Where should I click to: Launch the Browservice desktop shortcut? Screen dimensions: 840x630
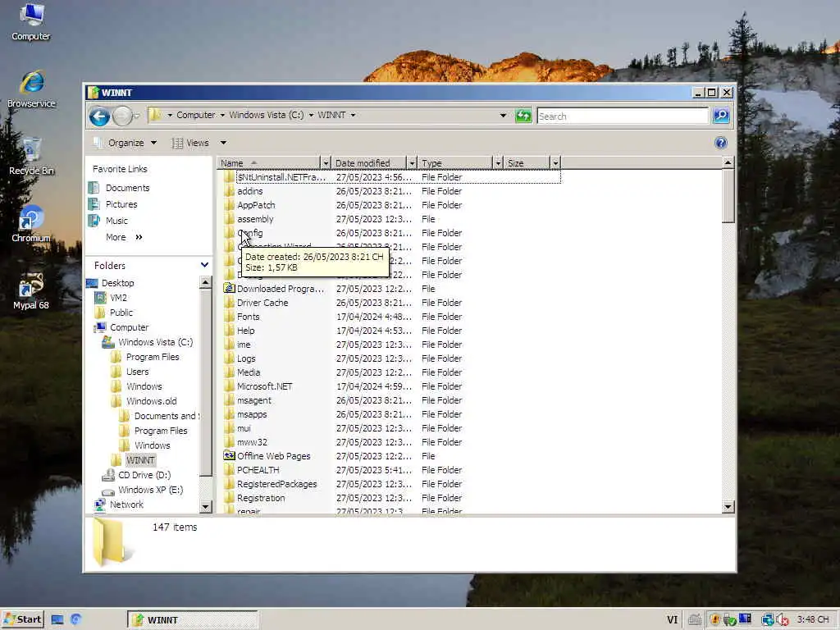[31, 89]
